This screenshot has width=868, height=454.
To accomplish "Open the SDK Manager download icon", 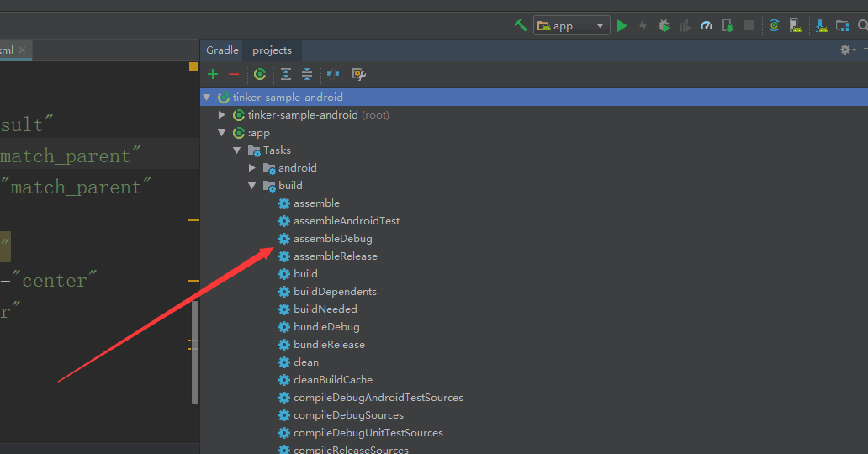I will click(822, 25).
